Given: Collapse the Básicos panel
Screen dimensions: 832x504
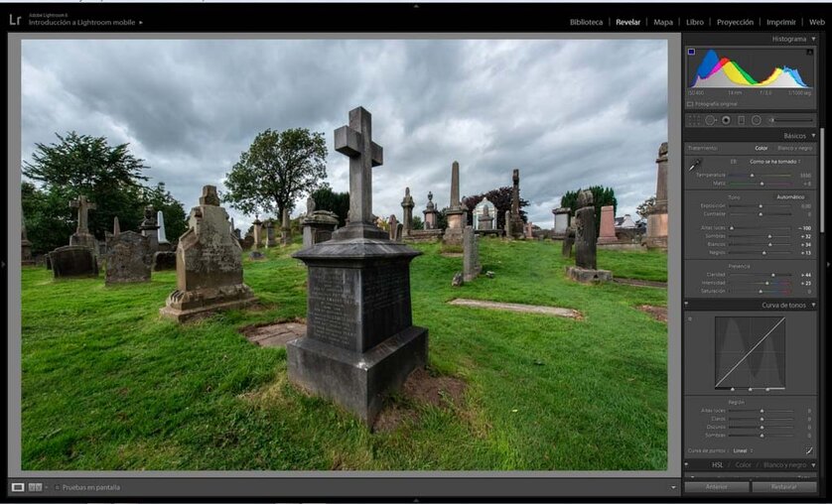Looking at the screenshot, I should [813, 135].
